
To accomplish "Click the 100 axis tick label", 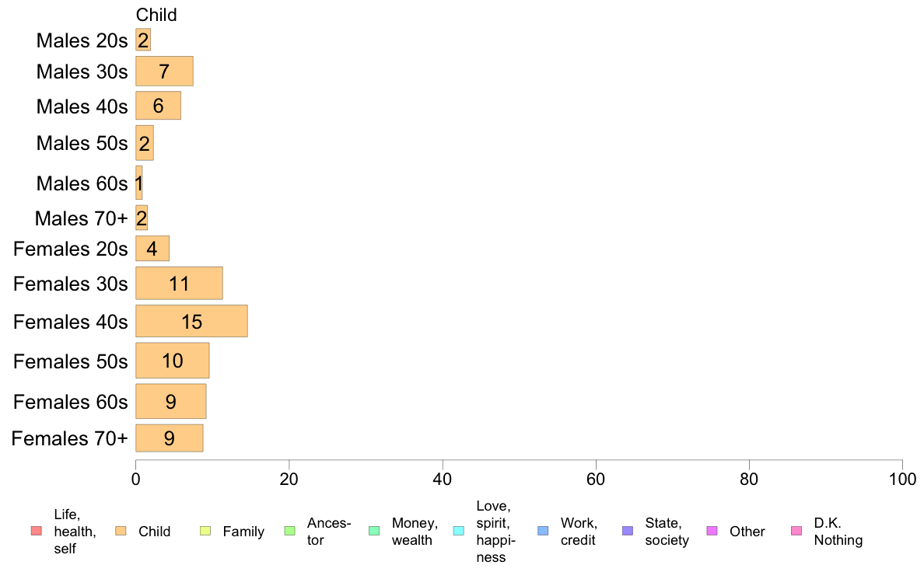I will (902, 479).
